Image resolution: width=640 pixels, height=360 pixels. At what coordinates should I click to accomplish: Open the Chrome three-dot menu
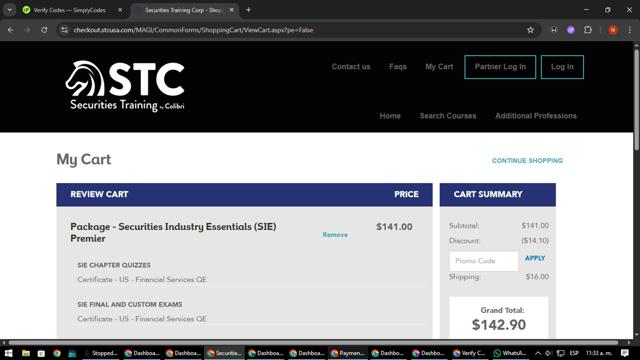[629, 30]
